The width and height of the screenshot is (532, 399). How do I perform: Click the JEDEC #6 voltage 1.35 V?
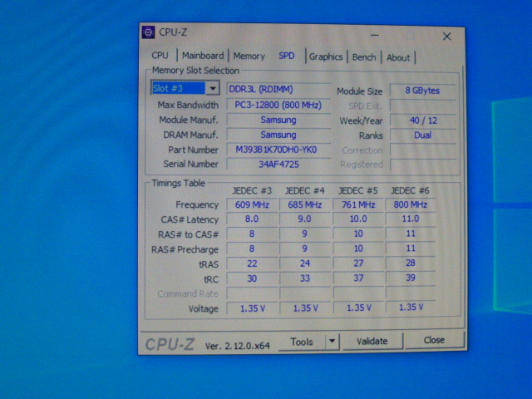pyautogui.click(x=410, y=307)
